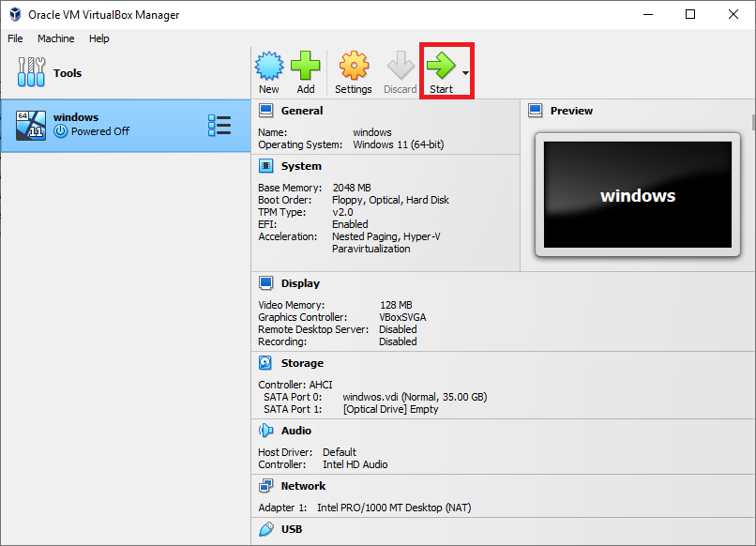The height and width of the screenshot is (546, 756).
Task: Click the Display monitor icon
Action: coord(265,283)
